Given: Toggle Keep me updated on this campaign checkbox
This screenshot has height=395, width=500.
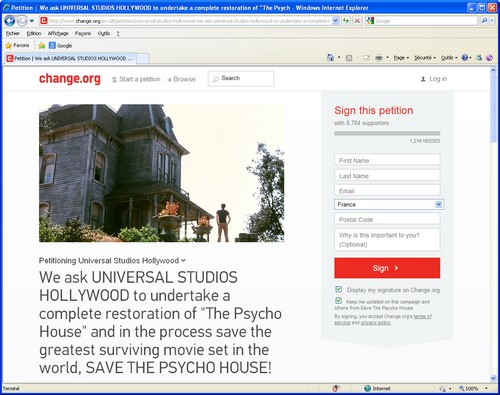Looking at the screenshot, I should tap(338, 301).
